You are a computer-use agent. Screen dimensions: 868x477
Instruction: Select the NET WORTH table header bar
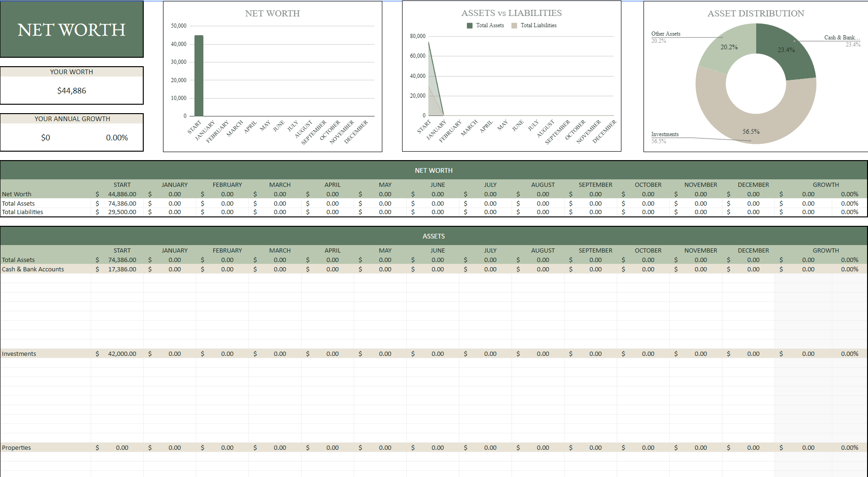click(x=434, y=170)
